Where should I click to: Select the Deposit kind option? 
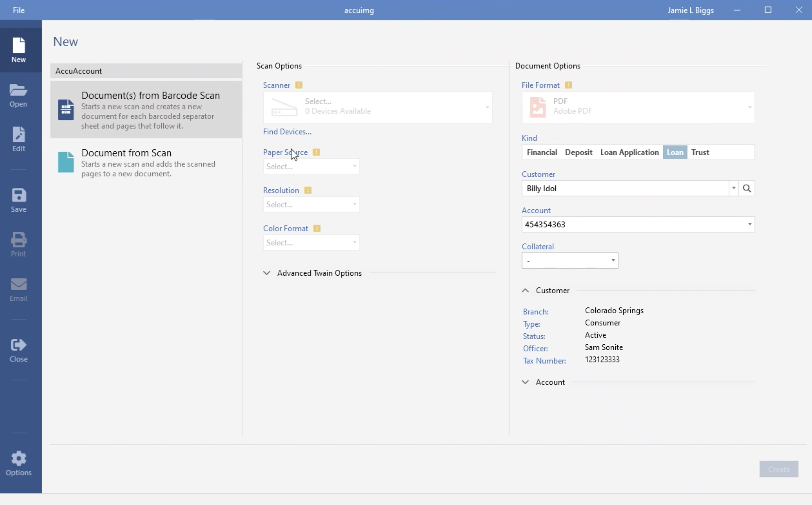pyautogui.click(x=579, y=152)
